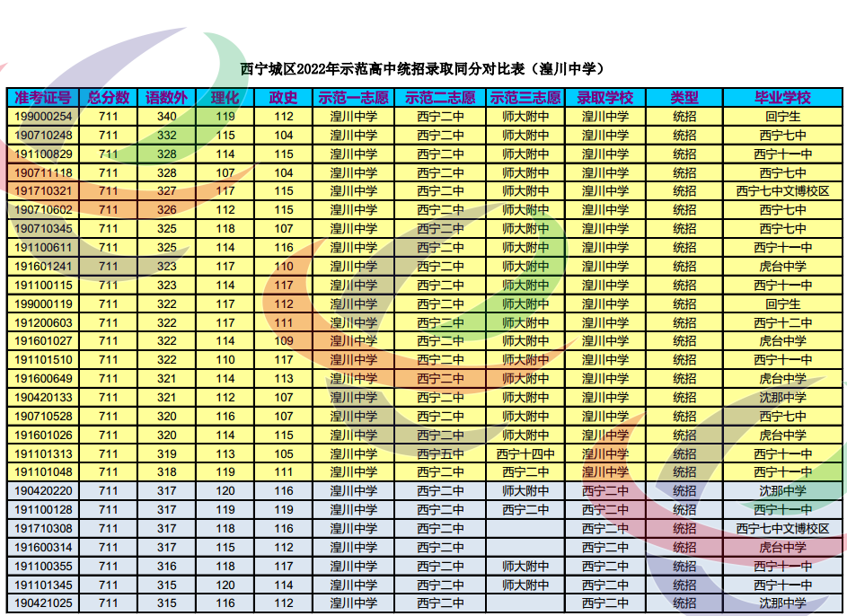Click the 西宁五中 second-choice cell
This screenshot has width=847, height=616.
point(440,453)
